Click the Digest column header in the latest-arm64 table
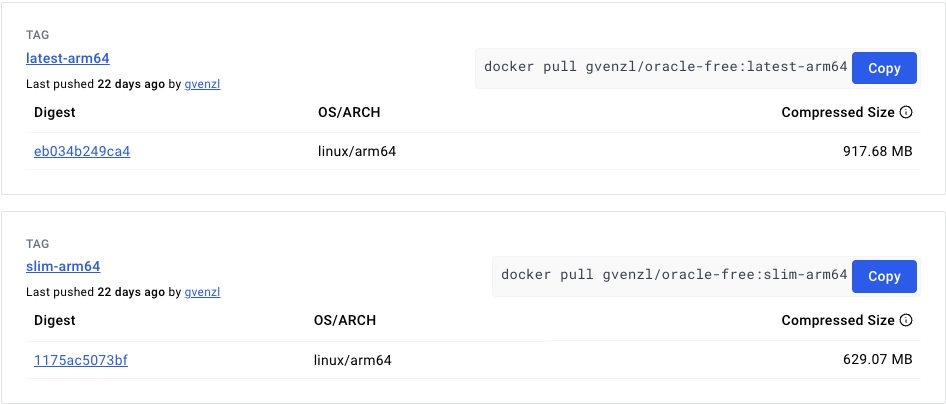This screenshot has width=946, height=404. 55,112
